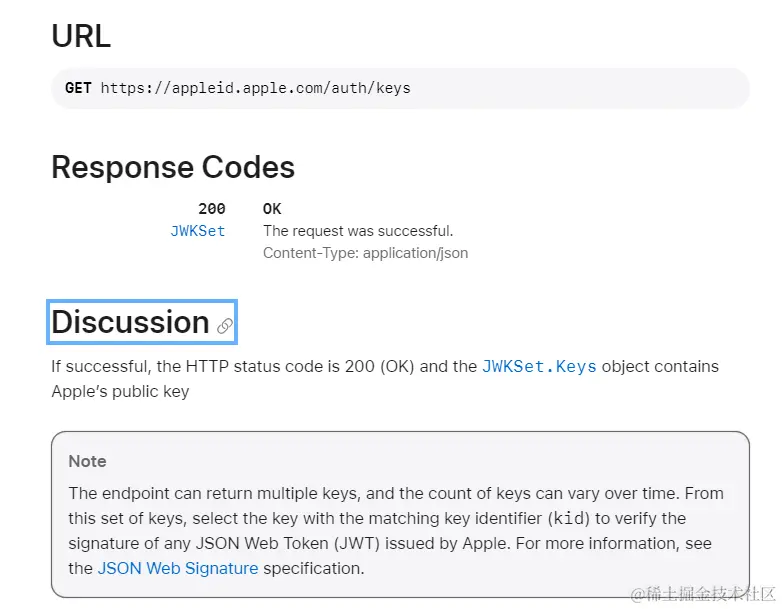Click the Note label in the callout
This screenshot has width=782, height=609.
pos(88,461)
